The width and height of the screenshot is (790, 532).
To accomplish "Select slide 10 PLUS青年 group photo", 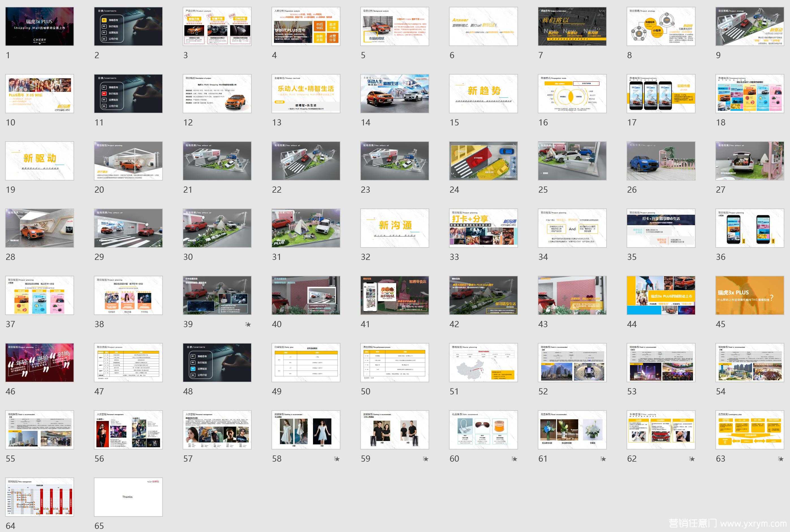I will 40,94.
